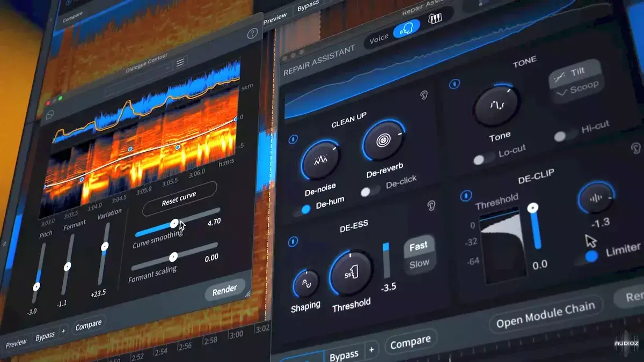Image resolution: width=644 pixels, height=362 pixels.
Task: Open the Dialogue Contour preset menu icon
Action: point(180,63)
